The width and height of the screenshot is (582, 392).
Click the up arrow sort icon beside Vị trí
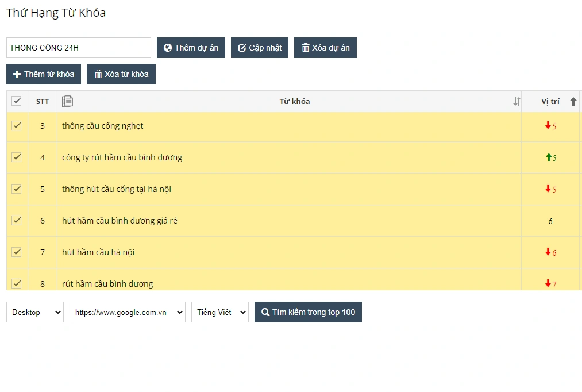click(573, 102)
